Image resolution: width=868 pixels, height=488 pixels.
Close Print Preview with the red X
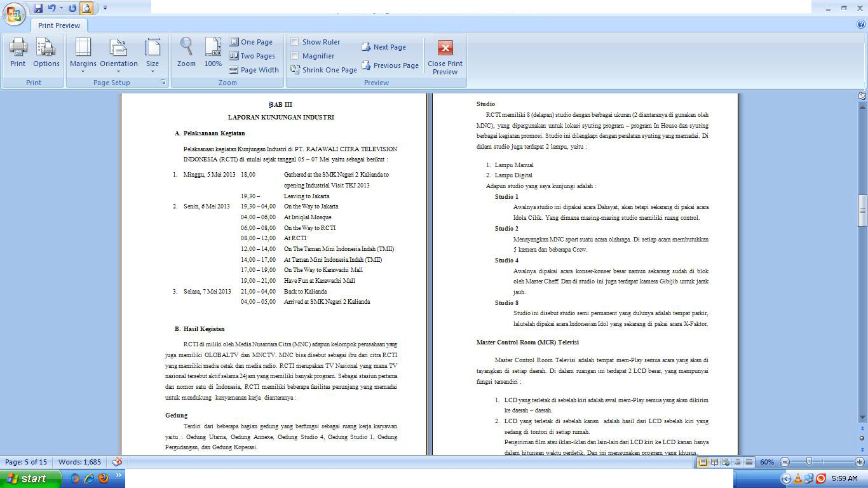coord(445,56)
